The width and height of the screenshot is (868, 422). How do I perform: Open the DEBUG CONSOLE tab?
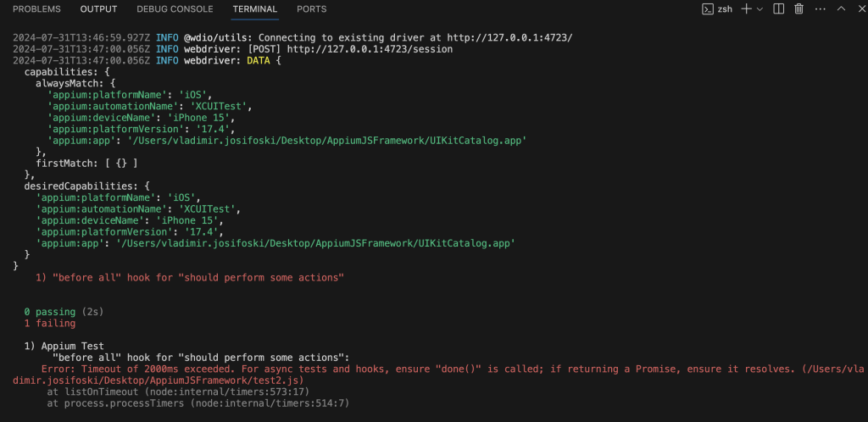tap(175, 9)
